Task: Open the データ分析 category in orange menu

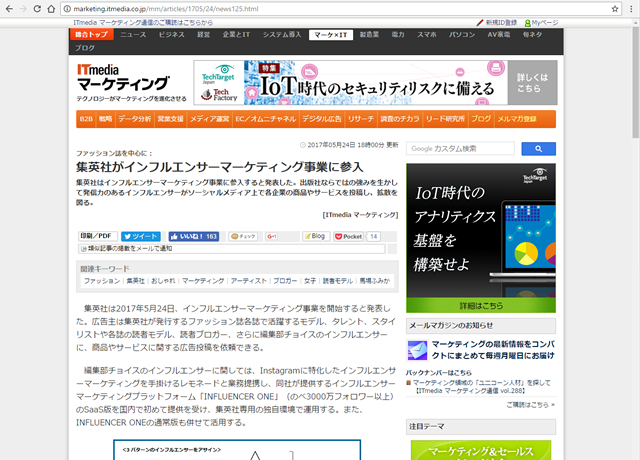Action: 134,119
